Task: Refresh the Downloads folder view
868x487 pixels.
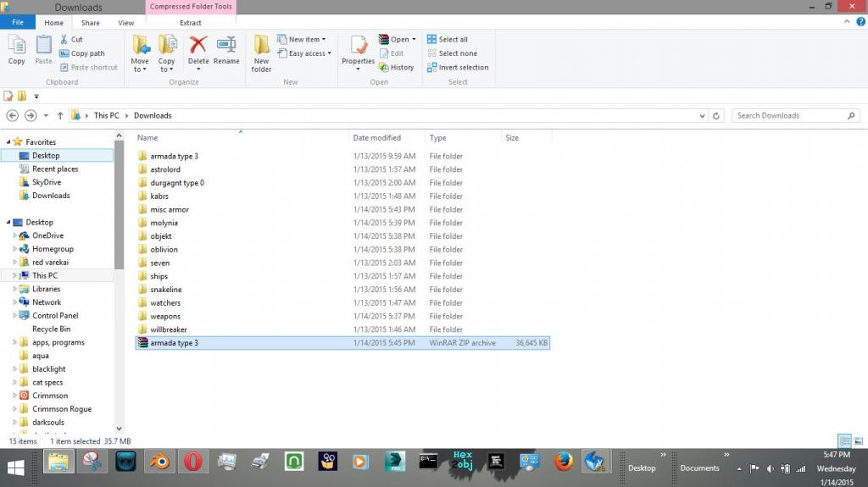Action: point(715,116)
